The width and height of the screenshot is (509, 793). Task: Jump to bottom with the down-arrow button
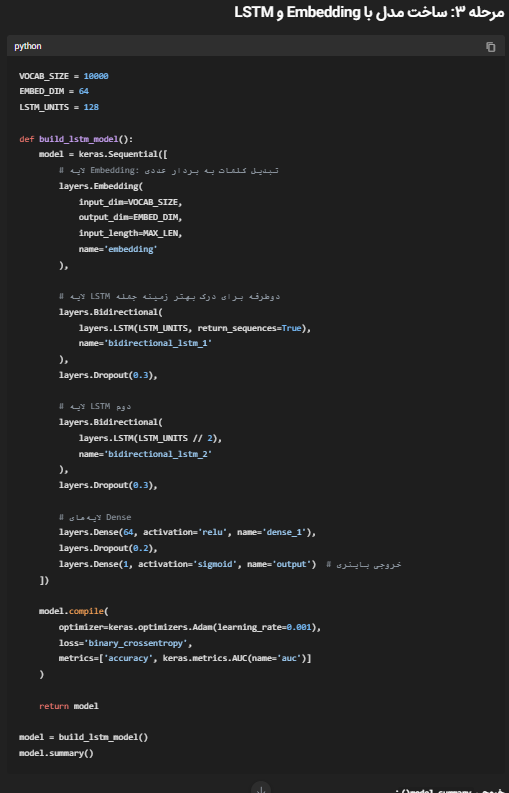(x=261, y=788)
